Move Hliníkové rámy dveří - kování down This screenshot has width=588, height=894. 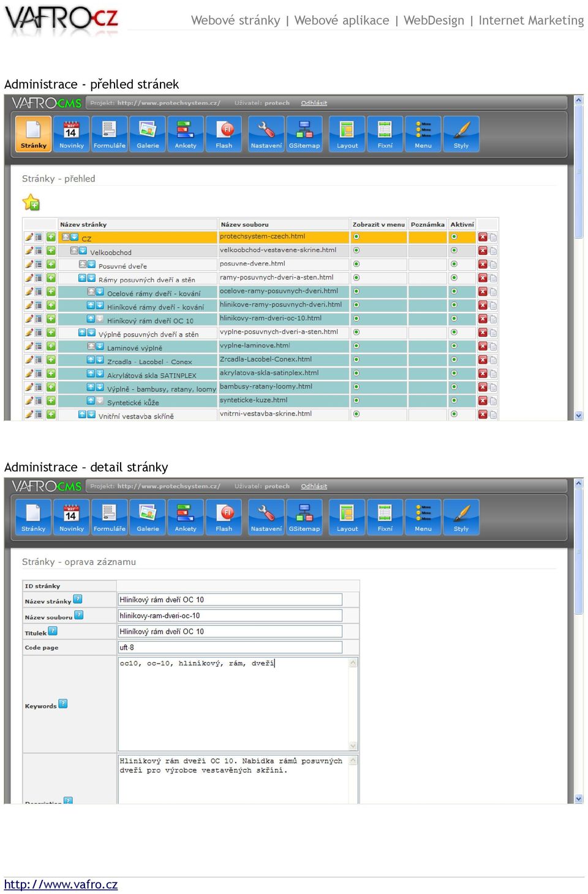coord(100,305)
